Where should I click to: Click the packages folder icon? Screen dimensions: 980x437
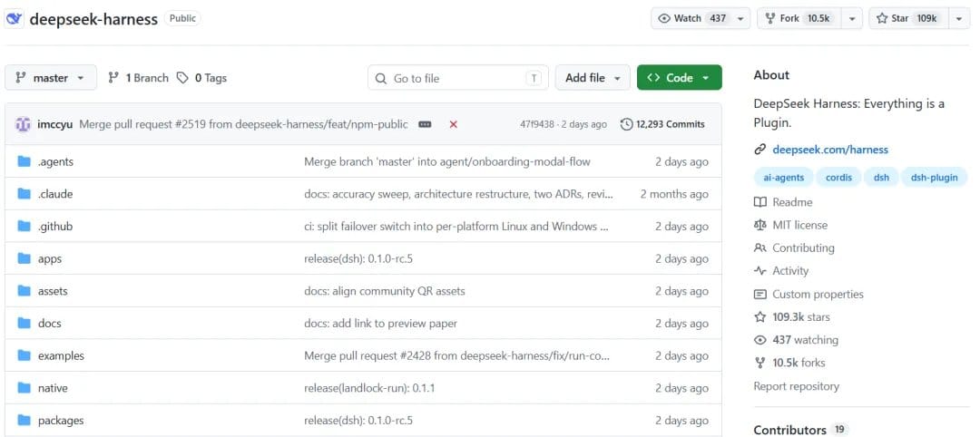point(24,420)
